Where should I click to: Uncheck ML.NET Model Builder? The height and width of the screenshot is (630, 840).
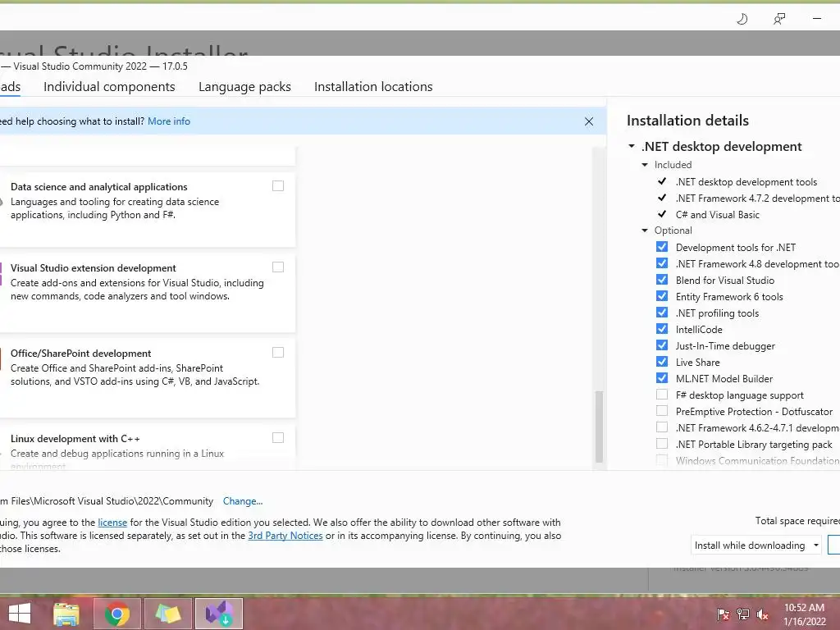point(662,377)
